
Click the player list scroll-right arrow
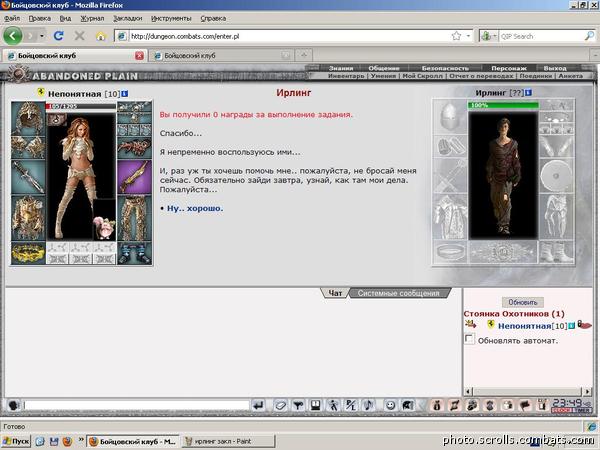click(588, 391)
